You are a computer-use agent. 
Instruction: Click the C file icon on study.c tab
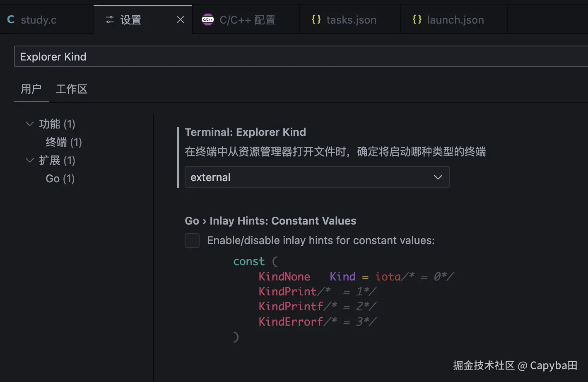pos(11,19)
